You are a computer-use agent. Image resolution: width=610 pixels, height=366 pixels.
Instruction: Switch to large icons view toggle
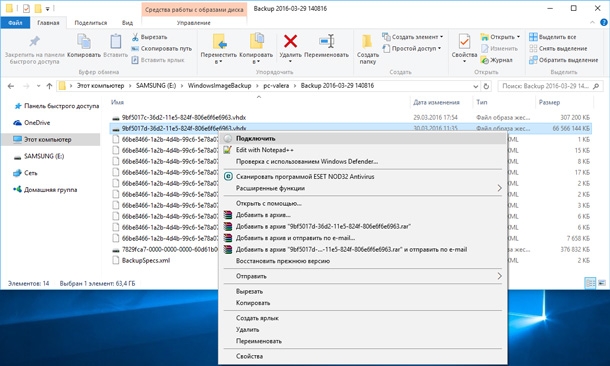[602, 283]
